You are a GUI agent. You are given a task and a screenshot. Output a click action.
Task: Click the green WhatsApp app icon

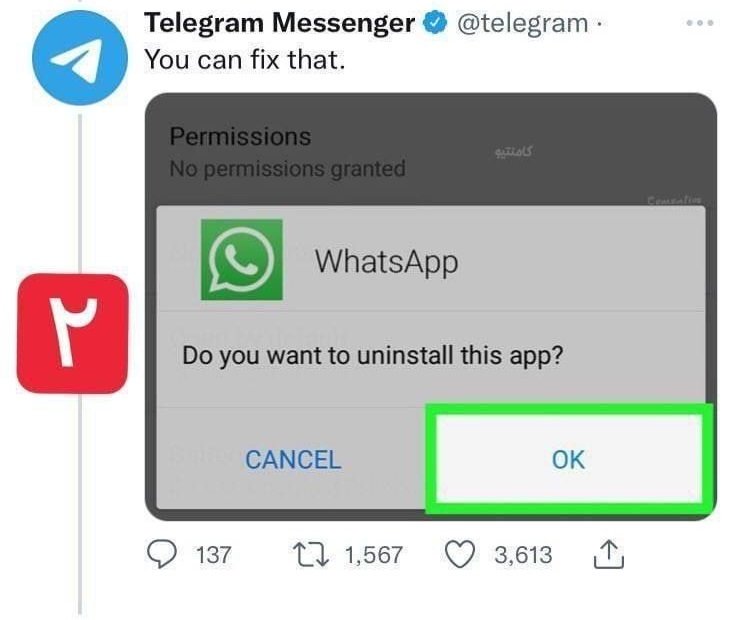click(x=242, y=260)
